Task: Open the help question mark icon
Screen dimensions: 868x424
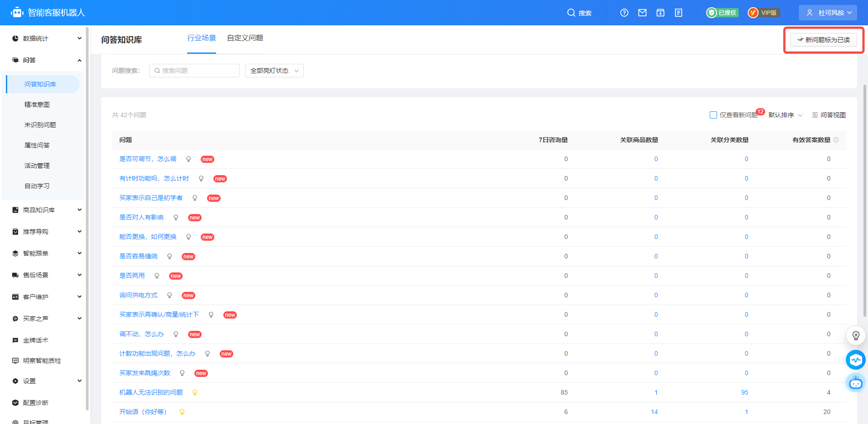Action: (x=624, y=13)
